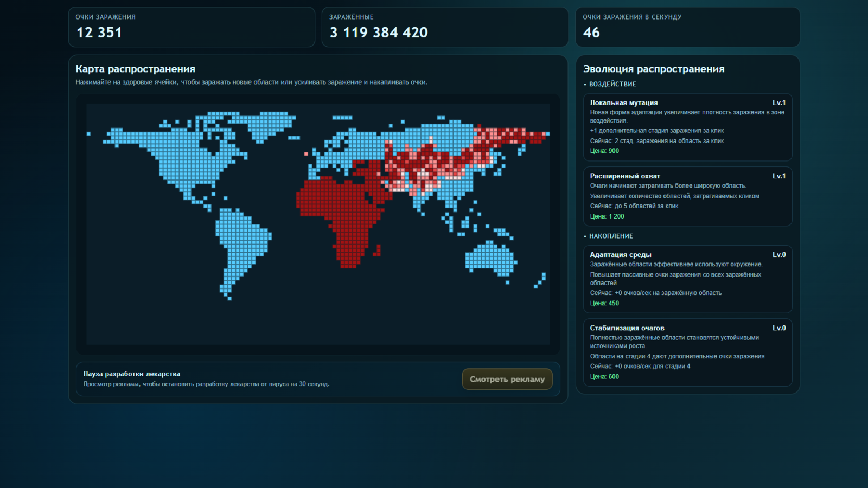Click the price text Цена: 450

pos(604,303)
